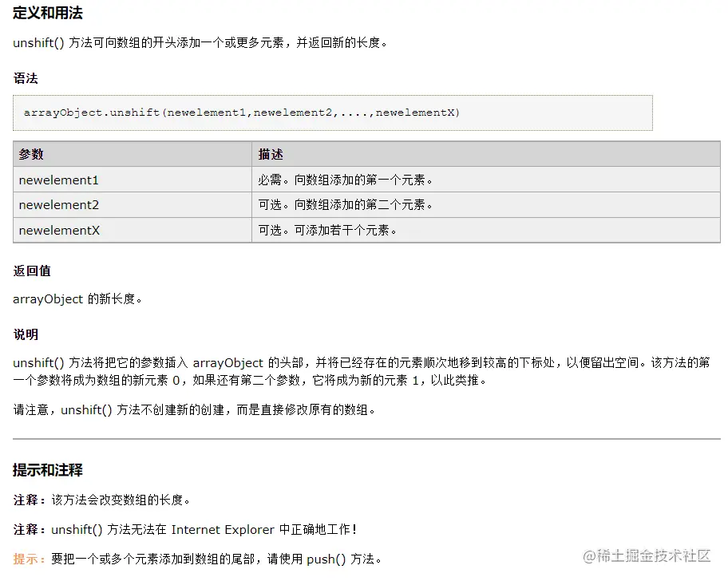Click description 可选。向数组添加的第二个元素。
Screen dimensions: 728x581
pyautogui.click(x=345, y=204)
